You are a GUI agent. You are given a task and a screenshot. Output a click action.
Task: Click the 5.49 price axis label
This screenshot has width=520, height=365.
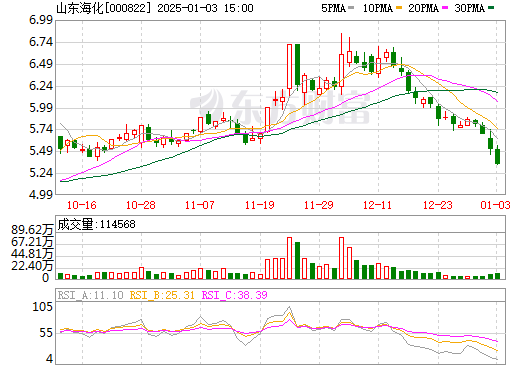pos(41,151)
